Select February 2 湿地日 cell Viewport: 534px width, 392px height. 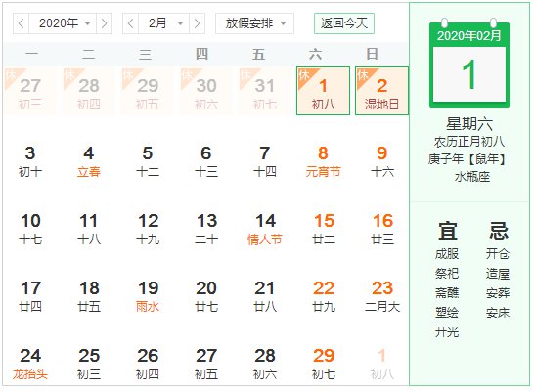tap(381, 91)
